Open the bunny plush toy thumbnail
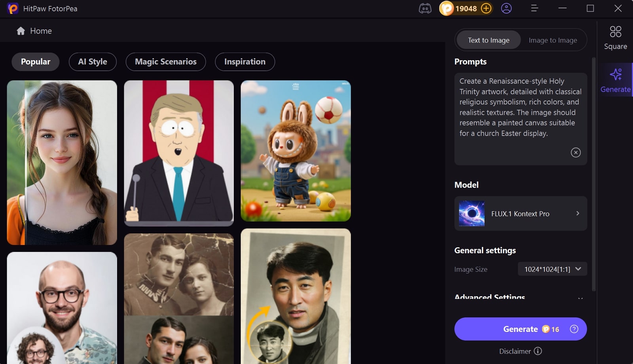633x364 pixels. point(296,151)
